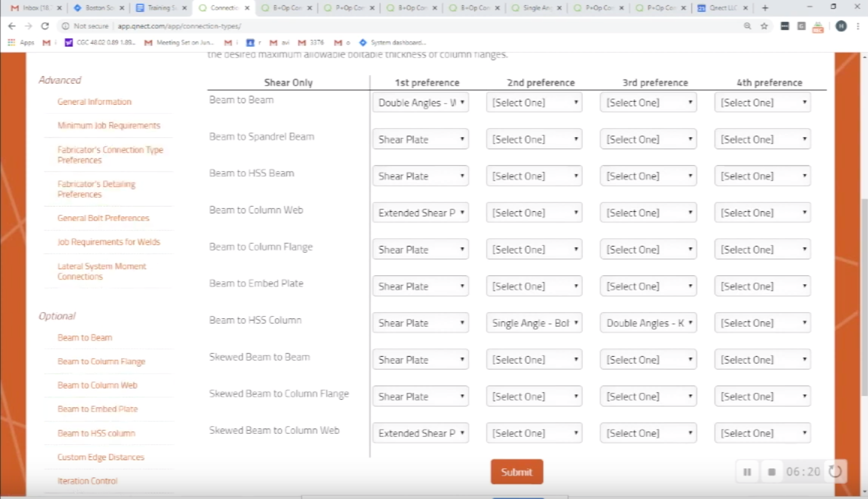Open General Bolt Preferences section
The width and height of the screenshot is (868, 499).
point(103,217)
